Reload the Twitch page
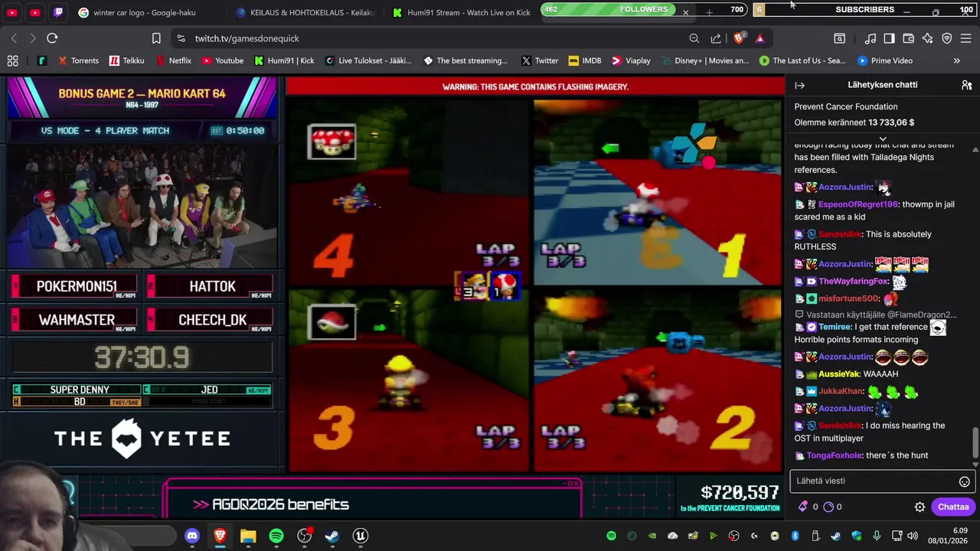Image resolution: width=980 pixels, height=551 pixels. point(52,38)
